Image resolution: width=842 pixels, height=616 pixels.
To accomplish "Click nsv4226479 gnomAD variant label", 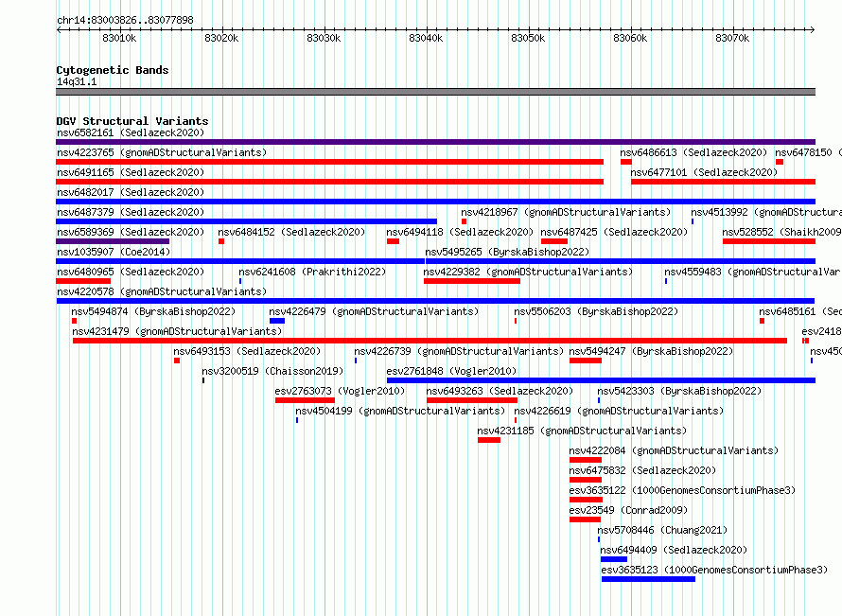I will (374, 311).
